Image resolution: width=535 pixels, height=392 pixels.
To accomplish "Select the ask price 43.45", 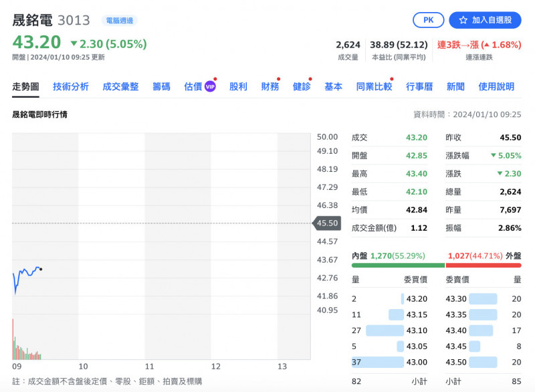I will pos(456,347).
